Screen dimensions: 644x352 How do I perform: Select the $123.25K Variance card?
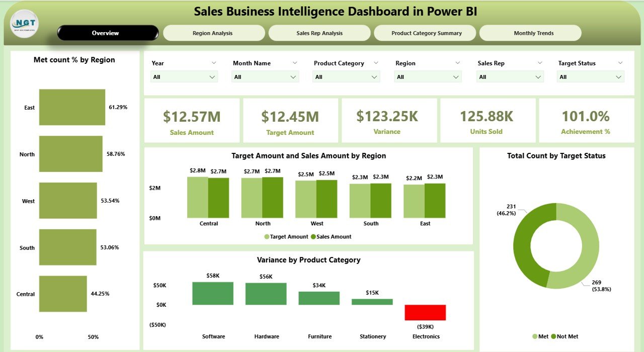coord(389,120)
